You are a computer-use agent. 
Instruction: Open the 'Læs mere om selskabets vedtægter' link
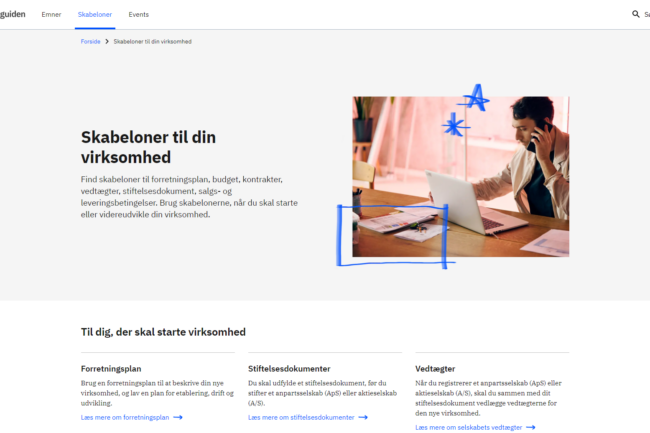[x=468, y=427]
